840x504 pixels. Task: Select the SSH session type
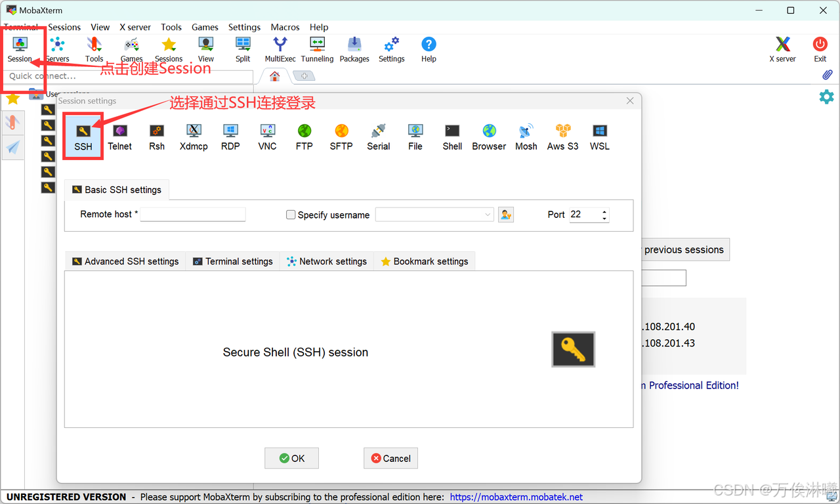[83, 136]
